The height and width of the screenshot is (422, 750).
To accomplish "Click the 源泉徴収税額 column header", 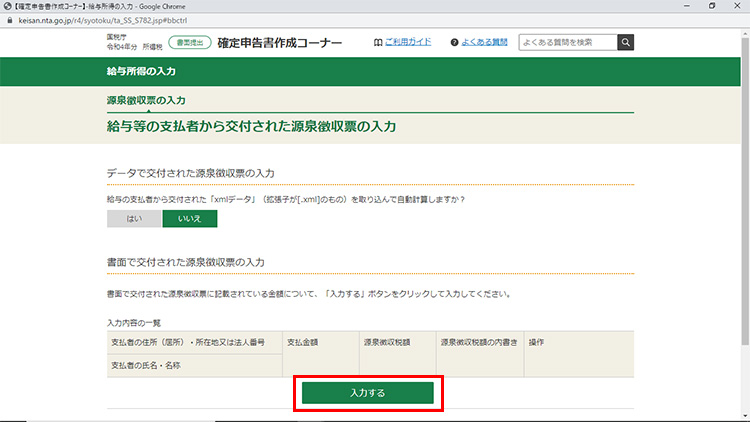I will point(384,342).
